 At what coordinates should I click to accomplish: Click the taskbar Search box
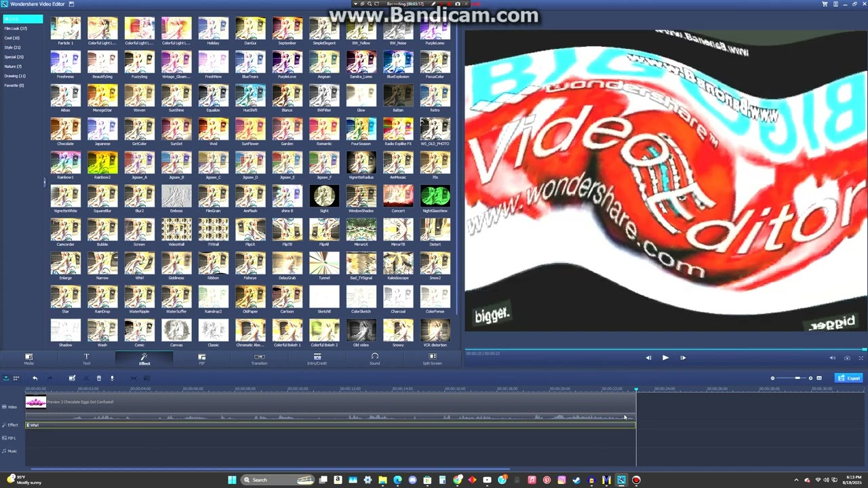coord(278,480)
